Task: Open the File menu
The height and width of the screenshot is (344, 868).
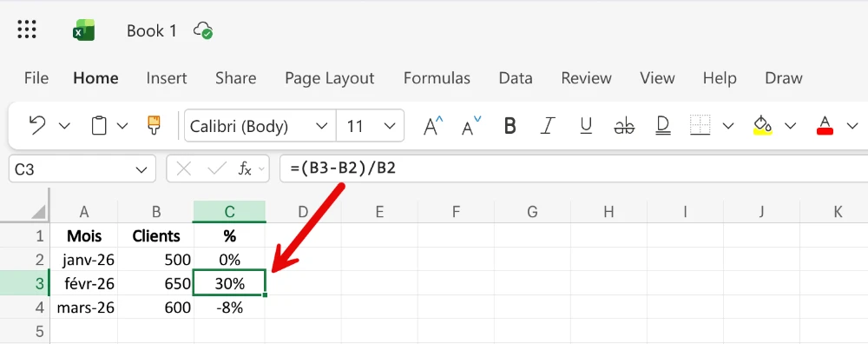Action: coord(36,78)
